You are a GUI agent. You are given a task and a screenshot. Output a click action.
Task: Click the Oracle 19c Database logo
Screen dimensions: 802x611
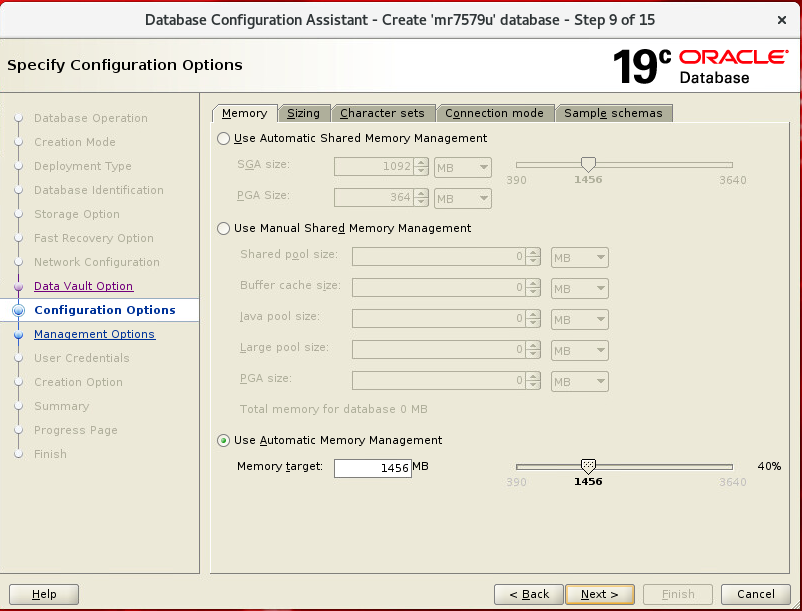pyautogui.click(x=701, y=66)
